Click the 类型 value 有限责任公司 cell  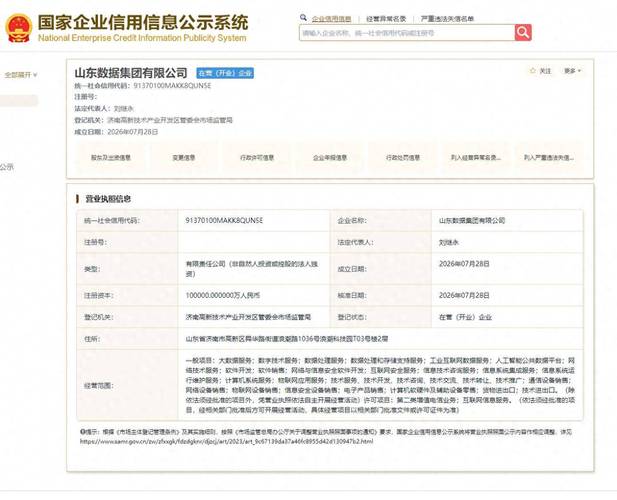252,269
